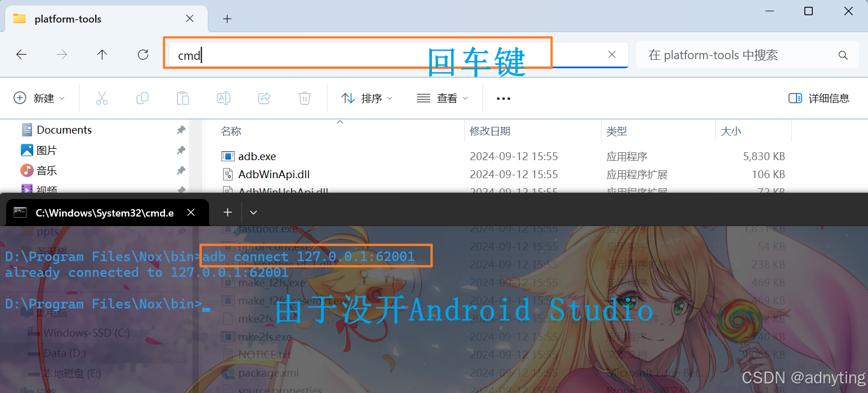Close the File Explorer window

[x=848, y=11]
